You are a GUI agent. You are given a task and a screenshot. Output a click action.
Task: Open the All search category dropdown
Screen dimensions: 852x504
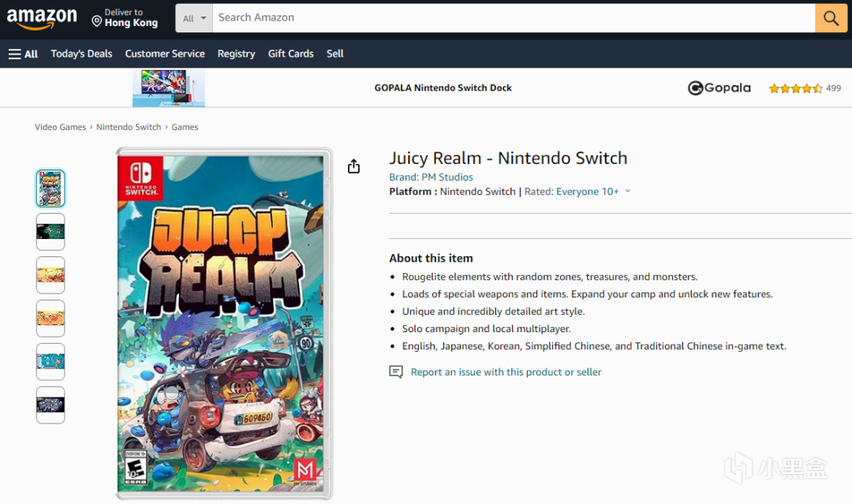tap(194, 18)
